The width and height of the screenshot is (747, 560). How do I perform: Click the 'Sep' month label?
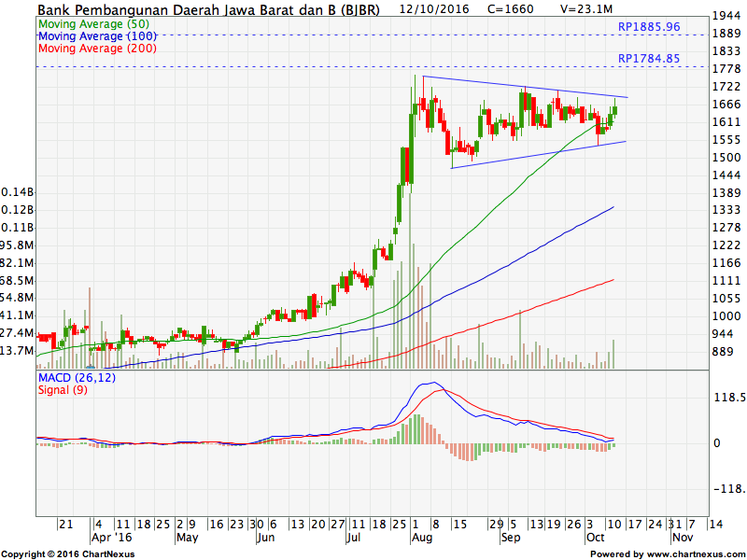[x=511, y=538]
